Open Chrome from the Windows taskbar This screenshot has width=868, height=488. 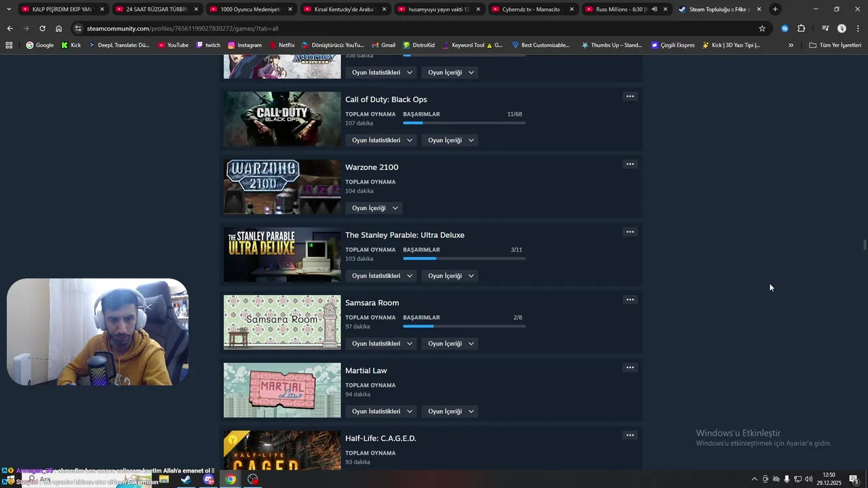pos(231,479)
